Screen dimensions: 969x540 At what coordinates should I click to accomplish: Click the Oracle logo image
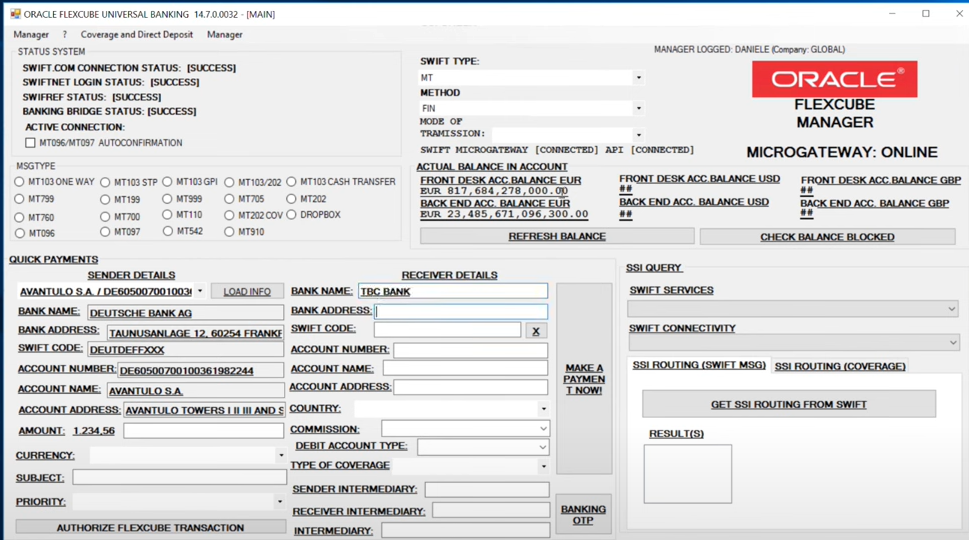(x=834, y=80)
